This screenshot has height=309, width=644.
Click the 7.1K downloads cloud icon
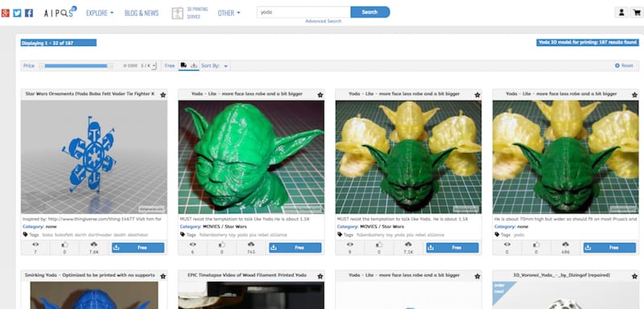tap(408, 245)
